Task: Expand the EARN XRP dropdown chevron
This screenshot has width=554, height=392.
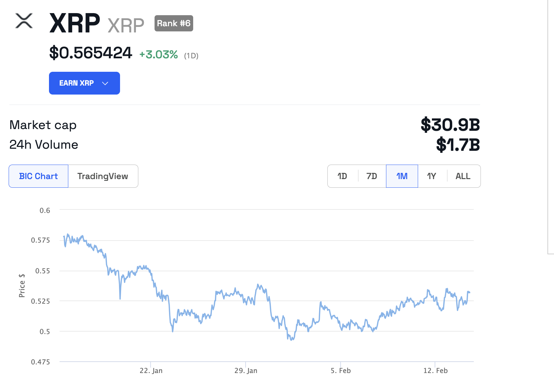Action: [x=105, y=84]
